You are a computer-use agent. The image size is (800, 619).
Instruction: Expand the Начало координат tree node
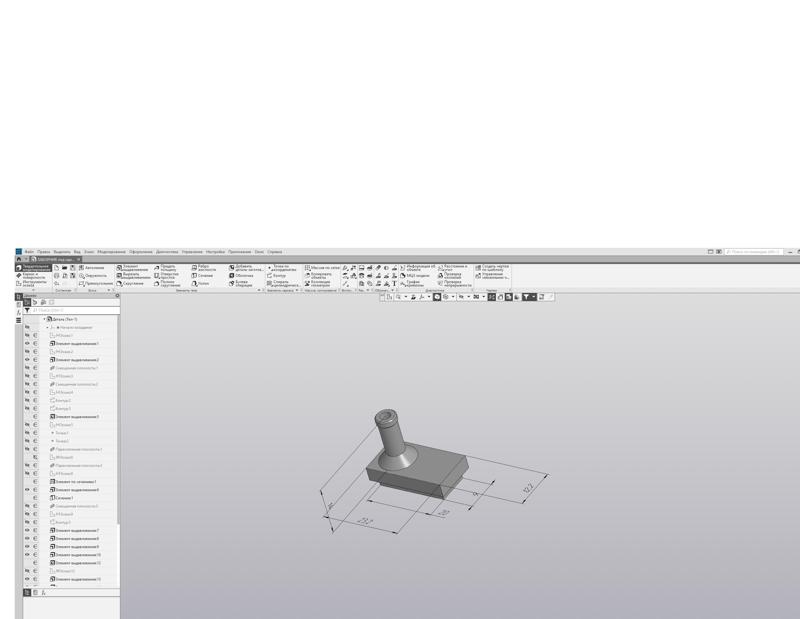tap(45, 327)
